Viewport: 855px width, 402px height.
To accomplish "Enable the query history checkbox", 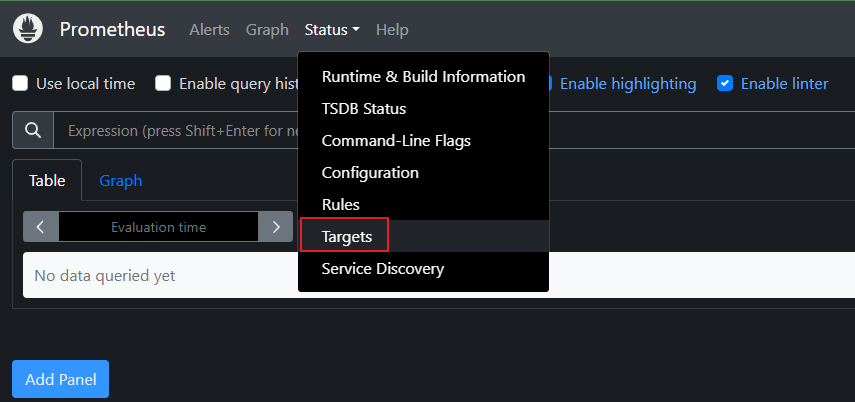I will tap(163, 83).
